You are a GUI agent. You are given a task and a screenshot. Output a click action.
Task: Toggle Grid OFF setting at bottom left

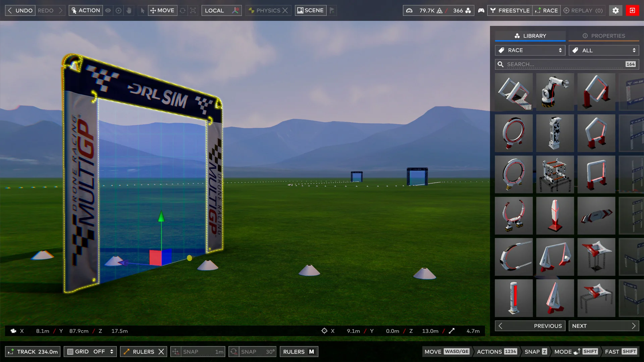point(90,352)
